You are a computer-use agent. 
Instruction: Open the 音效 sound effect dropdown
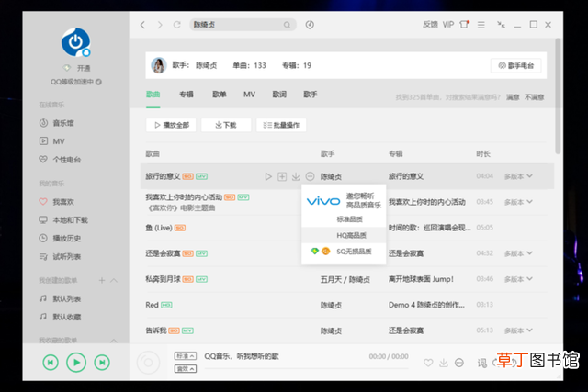tap(186, 369)
